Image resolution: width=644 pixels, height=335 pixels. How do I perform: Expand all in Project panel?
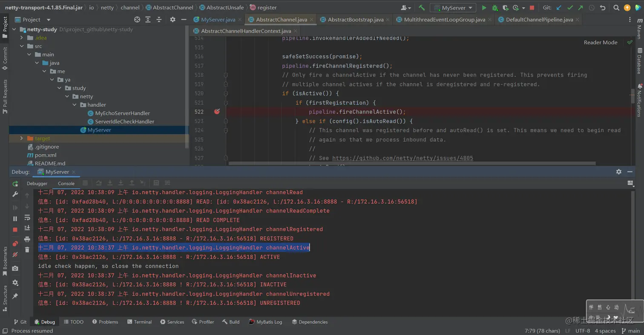148,20
